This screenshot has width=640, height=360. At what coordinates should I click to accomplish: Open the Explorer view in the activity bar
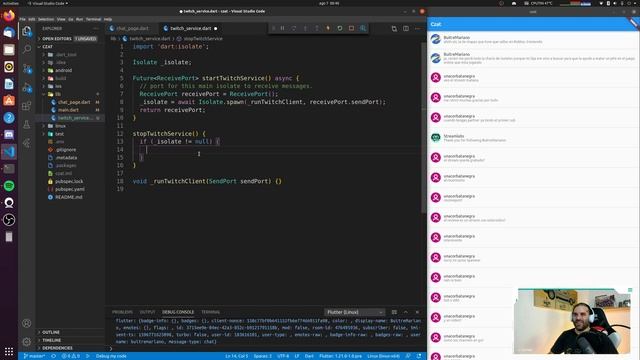click(x=27, y=31)
